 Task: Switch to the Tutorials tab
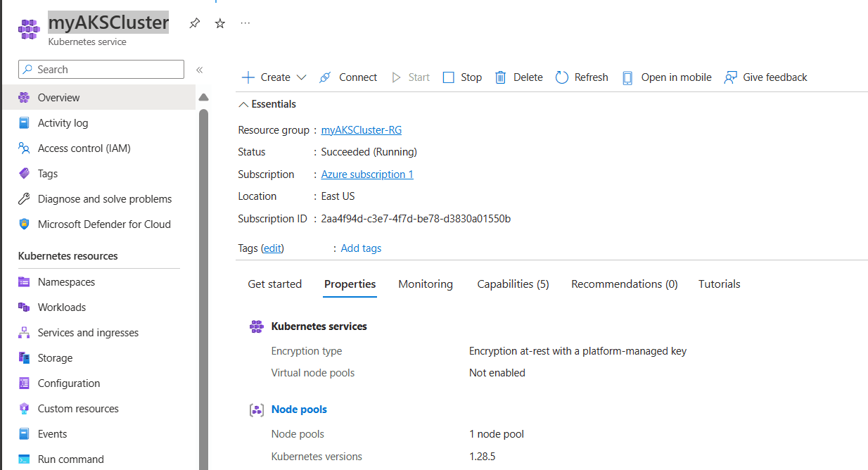[x=720, y=284]
